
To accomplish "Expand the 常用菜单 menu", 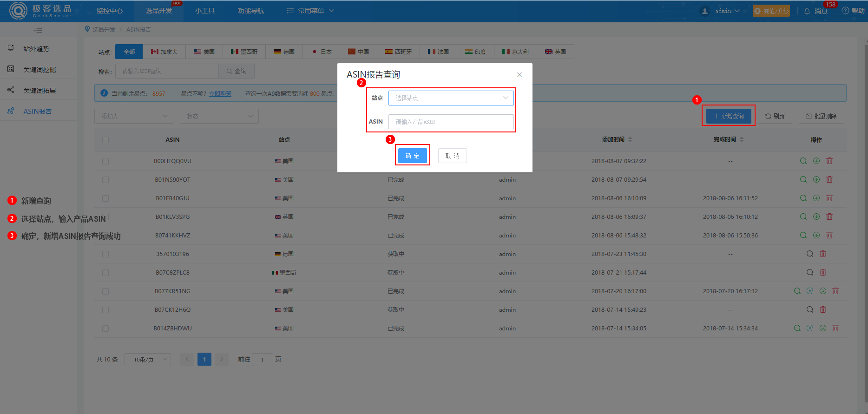I will pos(310,11).
